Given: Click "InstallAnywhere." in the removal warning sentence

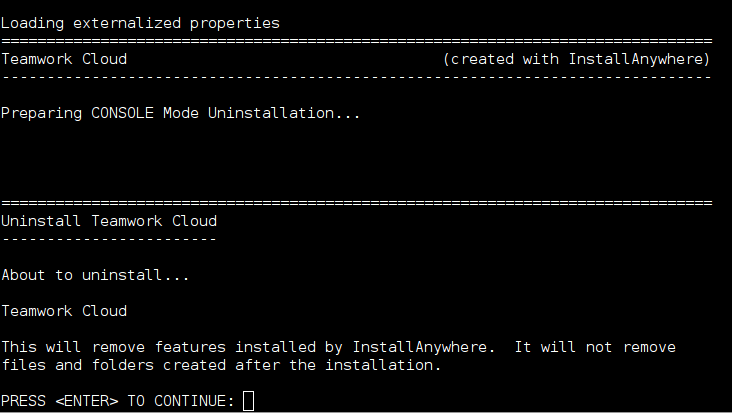Looking at the screenshot, I should 424,347.
